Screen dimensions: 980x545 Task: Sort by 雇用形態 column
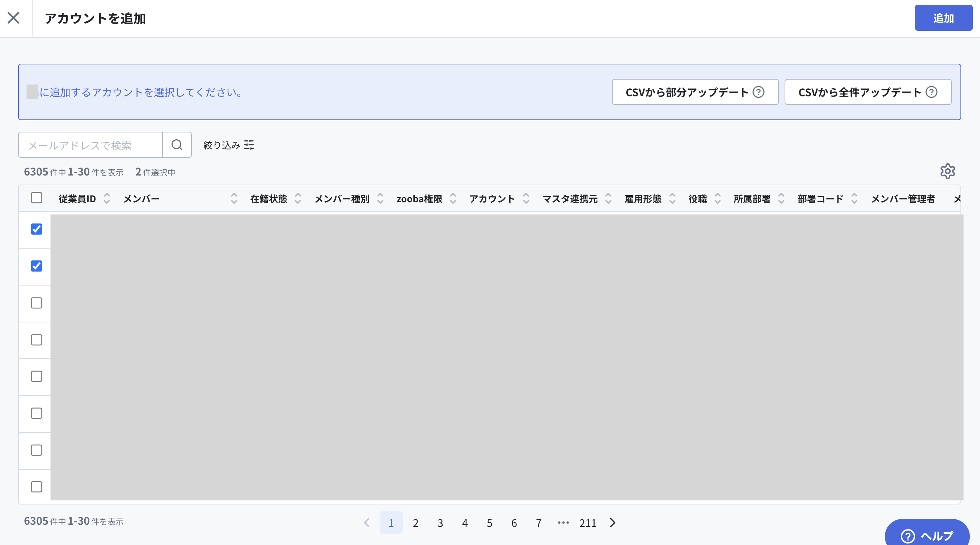tap(672, 199)
